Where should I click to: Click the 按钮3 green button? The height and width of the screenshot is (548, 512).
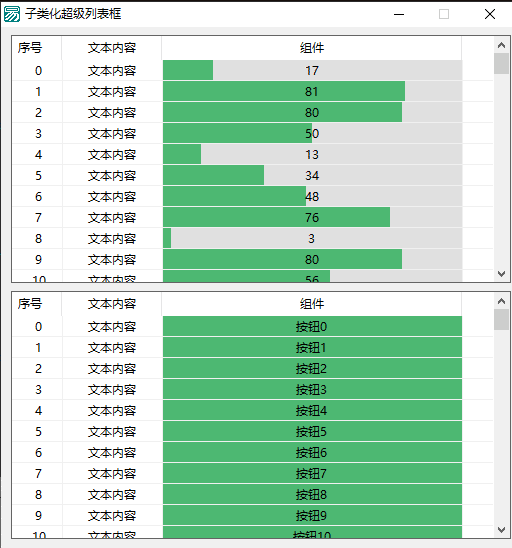pos(312,389)
